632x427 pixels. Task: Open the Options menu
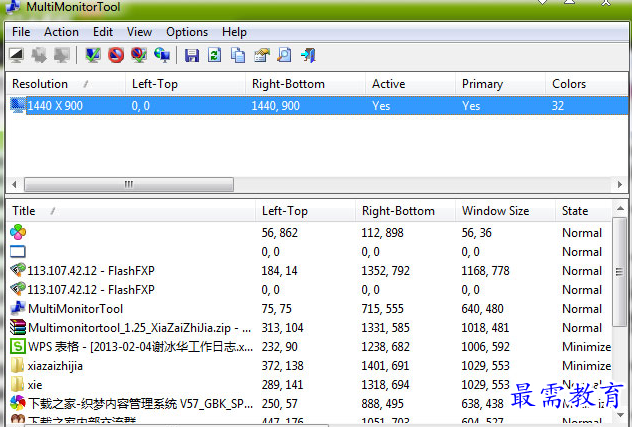click(x=187, y=32)
